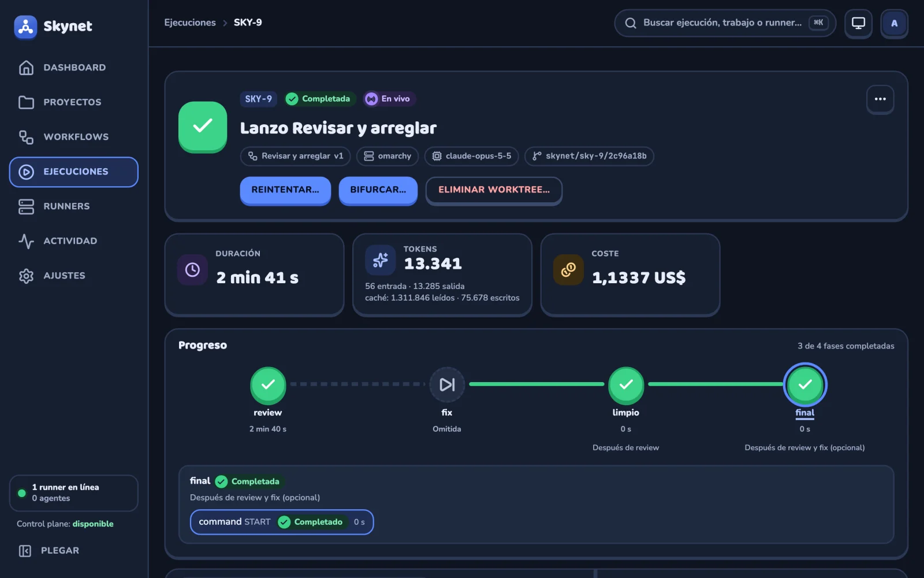Viewport: 924px width, 578px height.
Task: Select the limpio phase node
Action: point(626,384)
